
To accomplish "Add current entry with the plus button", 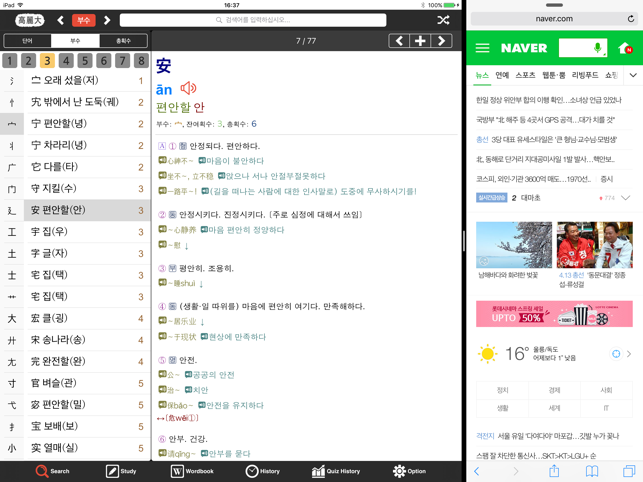I will tap(420, 41).
